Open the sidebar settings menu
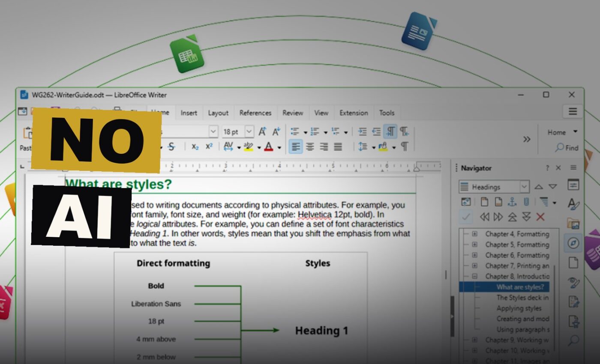The width and height of the screenshot is (600, 364). (x=573, y=167)
